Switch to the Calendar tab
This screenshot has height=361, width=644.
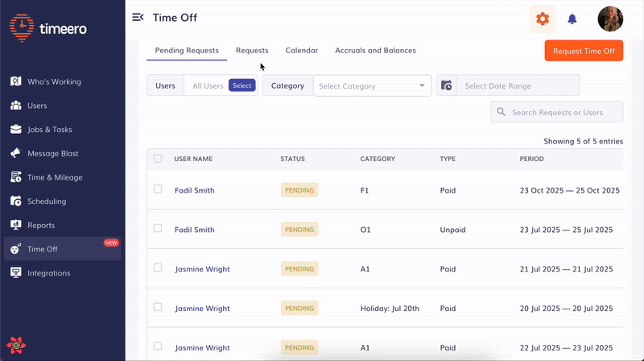[x=302, y=51]
